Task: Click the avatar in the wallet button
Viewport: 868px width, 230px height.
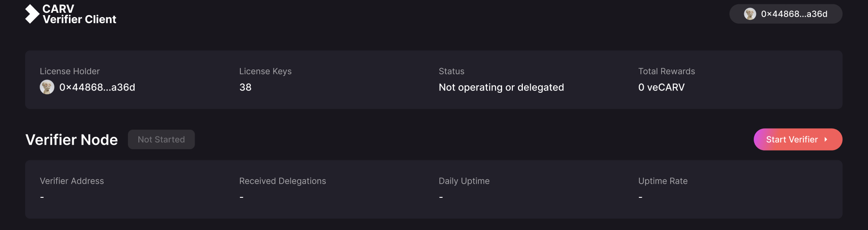Action: click(750, 14)
